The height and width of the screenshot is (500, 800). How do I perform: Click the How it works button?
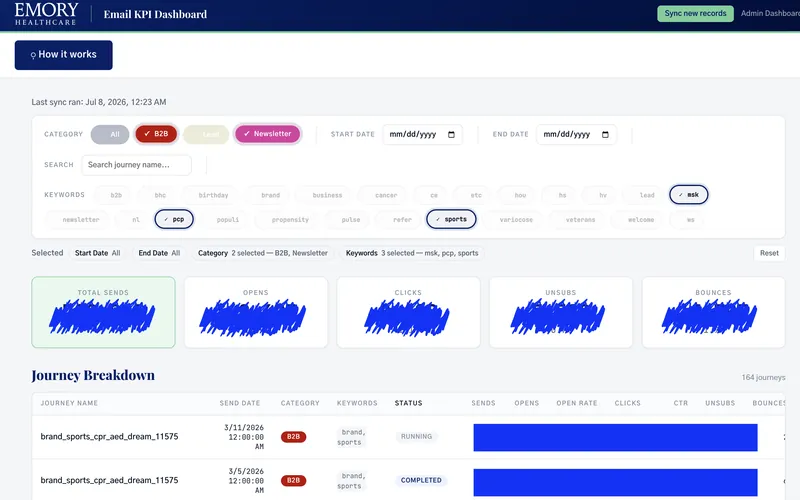click(x=63, y=55)
